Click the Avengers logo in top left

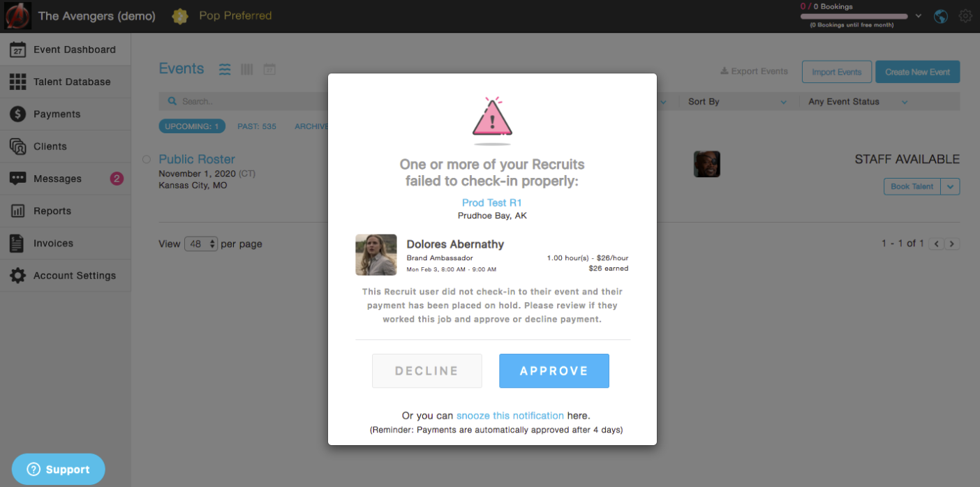[17, 16]
